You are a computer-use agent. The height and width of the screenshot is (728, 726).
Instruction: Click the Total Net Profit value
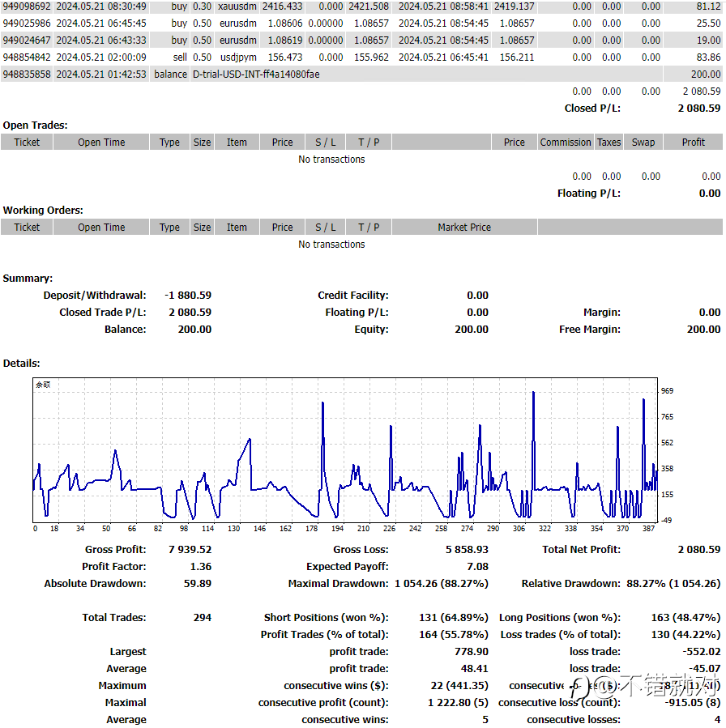(x=699, y=549)
